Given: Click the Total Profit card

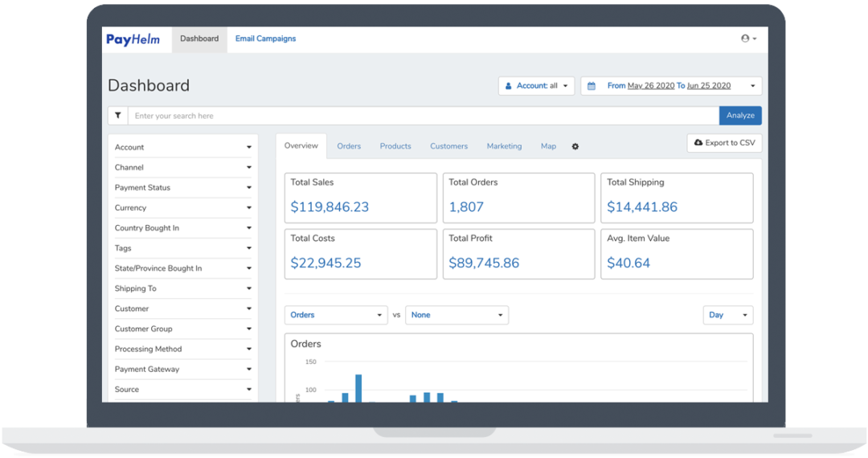Looking at the screenshot, I should point(518,254).
